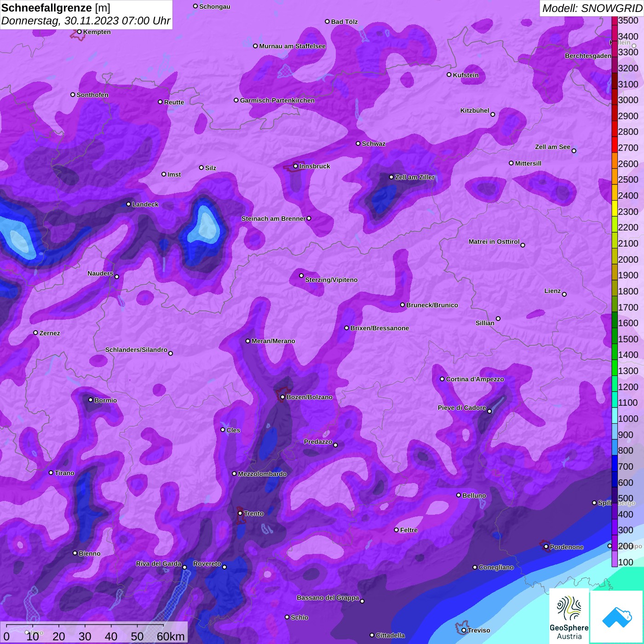Click the Cles location dot

[223, 430]
